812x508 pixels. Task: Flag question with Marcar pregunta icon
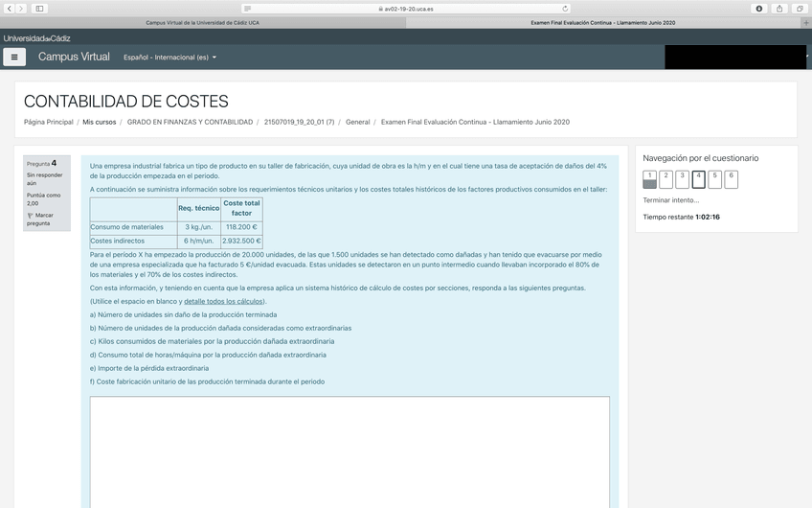click(x=30, y=215)
